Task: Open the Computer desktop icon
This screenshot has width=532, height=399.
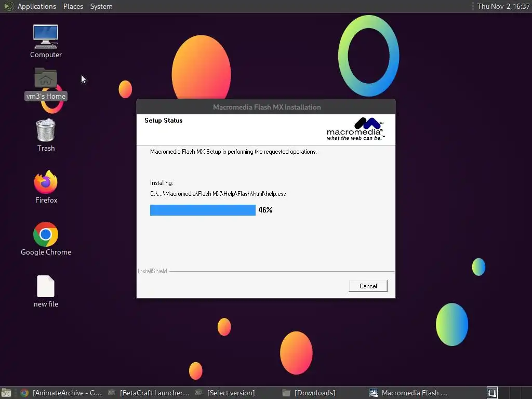Action: point(46,42)
